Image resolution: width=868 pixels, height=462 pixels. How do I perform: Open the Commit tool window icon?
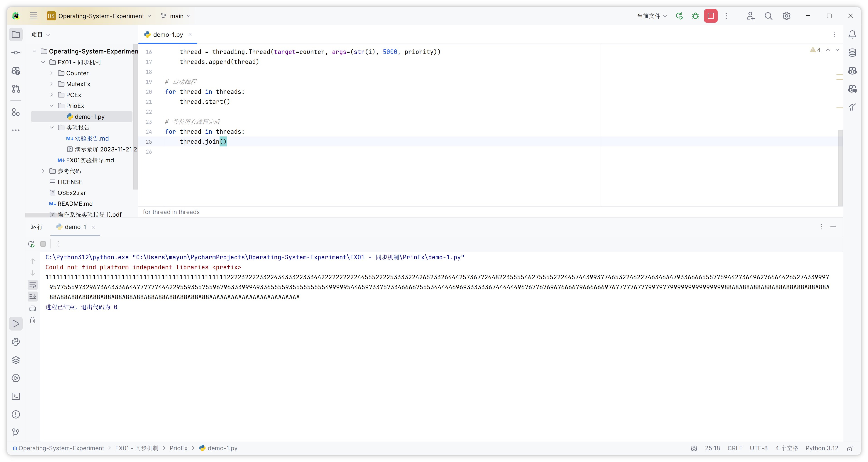point(16,53)
